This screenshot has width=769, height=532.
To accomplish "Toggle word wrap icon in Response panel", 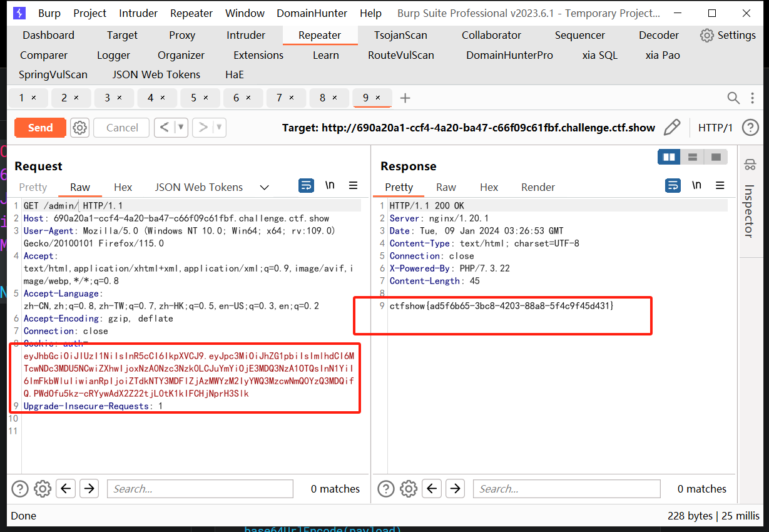I will tap(673, 185).
